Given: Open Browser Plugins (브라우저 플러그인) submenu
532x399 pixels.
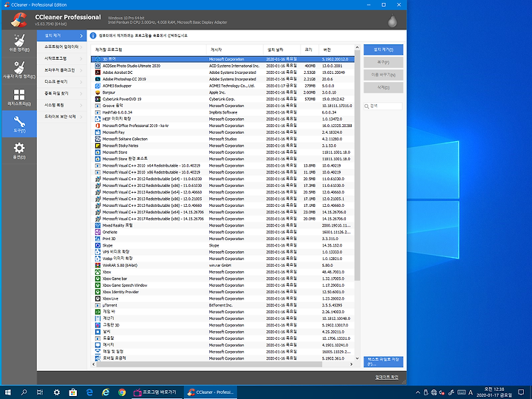Looking at the screenshot, I should click(62, 70).
